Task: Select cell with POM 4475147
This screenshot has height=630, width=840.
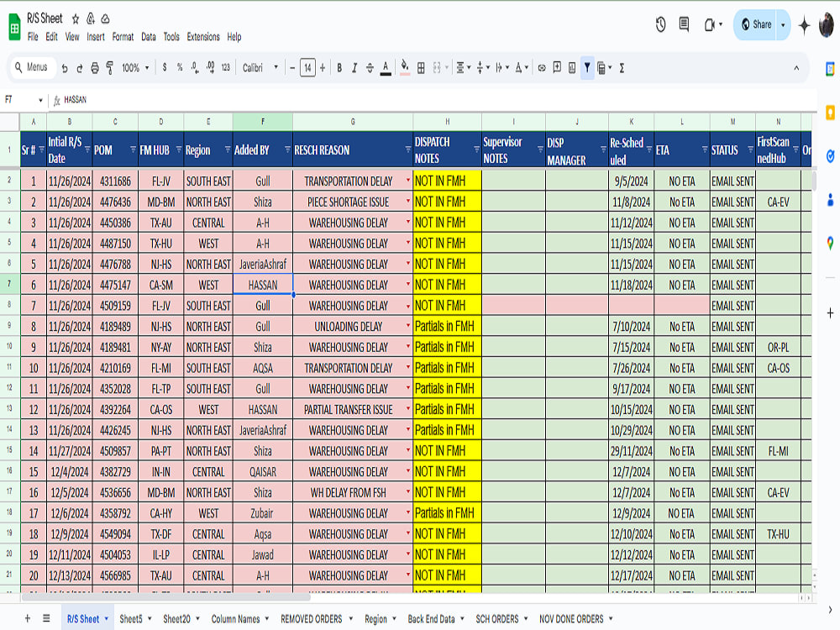Action: point(115,285)
